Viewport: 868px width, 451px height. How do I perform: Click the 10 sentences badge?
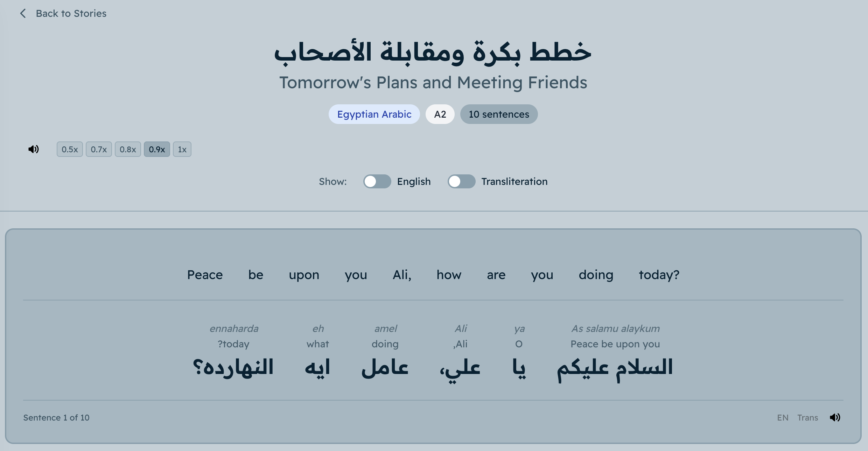pyautogui.click(x=499, y=114)
